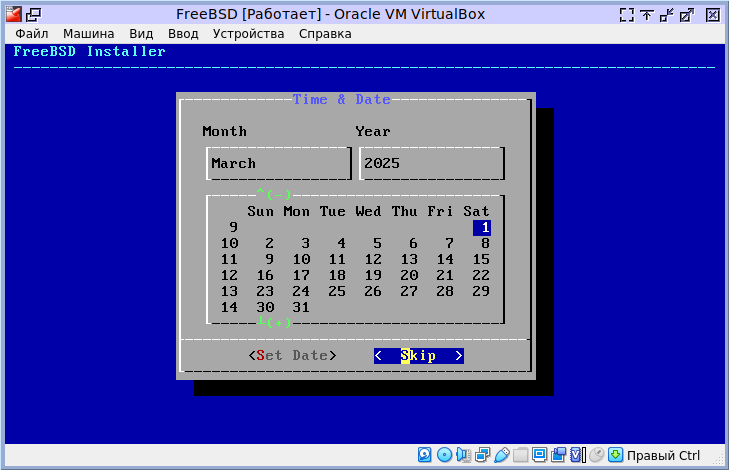Click the shrink window arrow icon in the title bar
The height and width of the screenshot is (470, 729).
pos(667,15)
